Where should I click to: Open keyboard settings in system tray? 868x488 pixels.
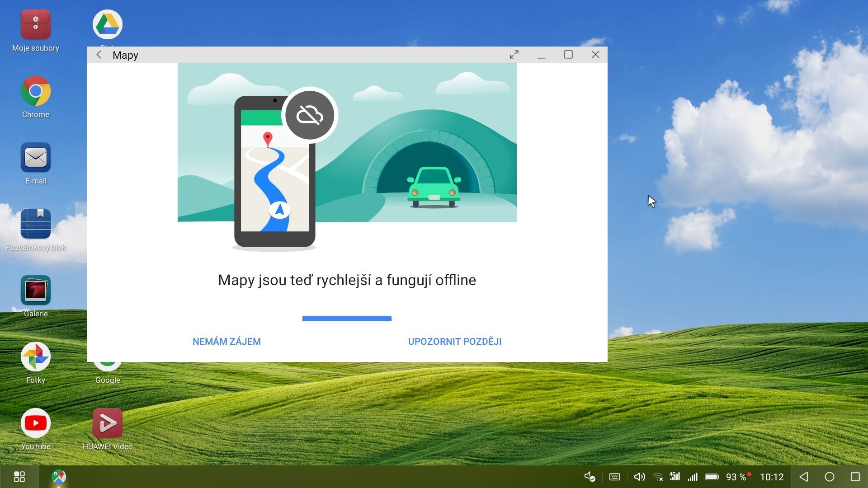[x=614, y=477]
